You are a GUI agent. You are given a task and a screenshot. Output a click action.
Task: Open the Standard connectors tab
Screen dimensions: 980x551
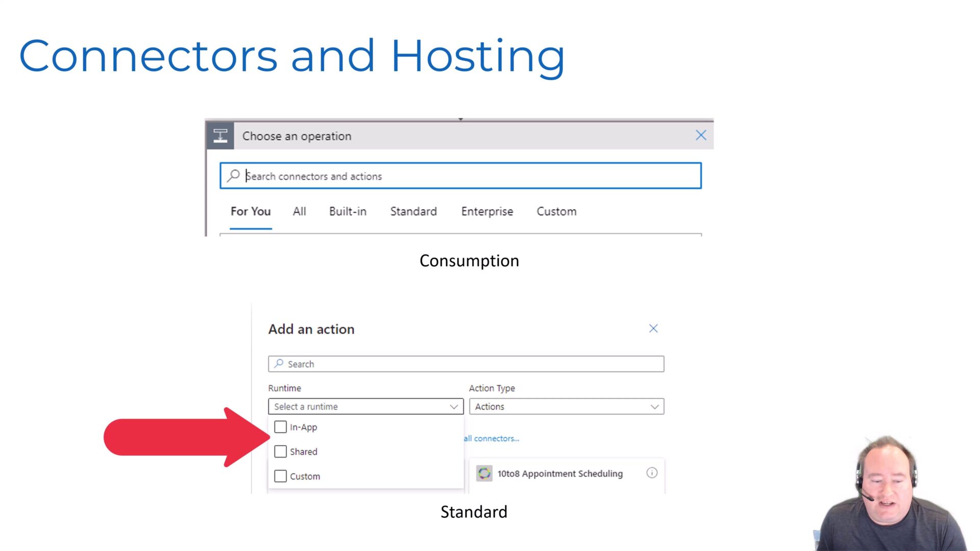tap(413, 211)
